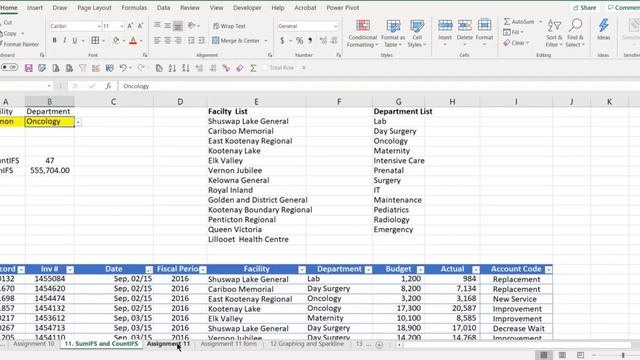
Task: Apply Accounting dollar number format
Action: coord(282,40)
